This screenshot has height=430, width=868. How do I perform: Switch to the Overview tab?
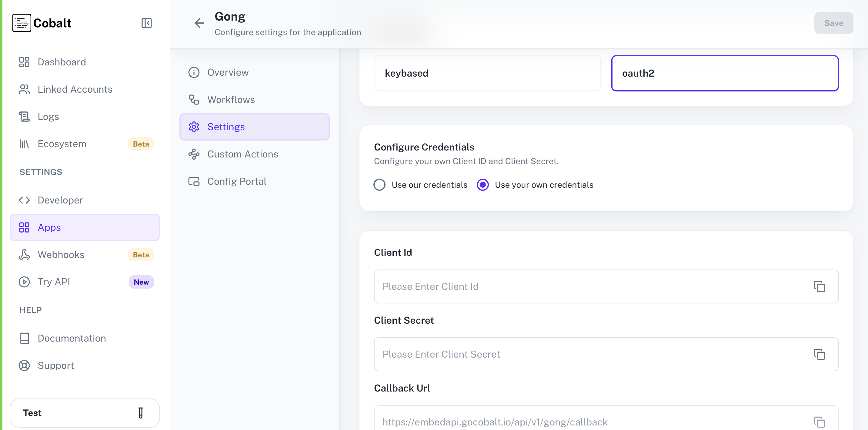[x=228, y=72]
